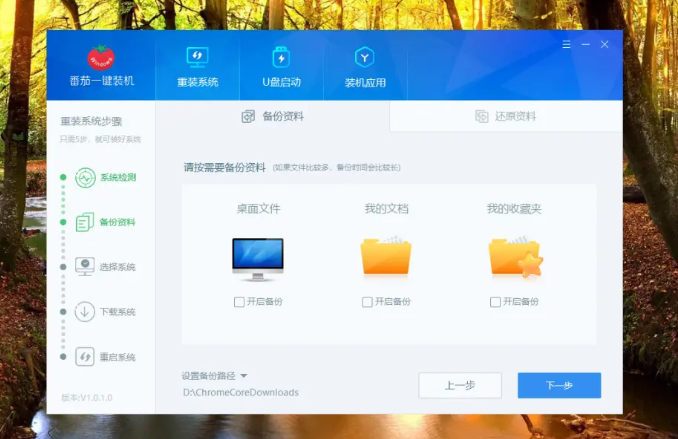Click the 请按需要备份资料 heading
The height and width of the screenshot is (439, 678).
coord(224,167)
